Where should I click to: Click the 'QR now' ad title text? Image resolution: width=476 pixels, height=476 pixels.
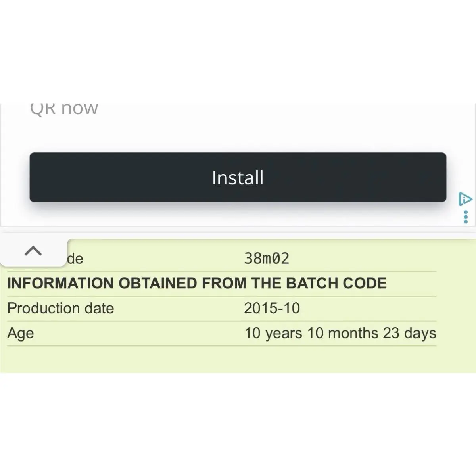(64, 108)
